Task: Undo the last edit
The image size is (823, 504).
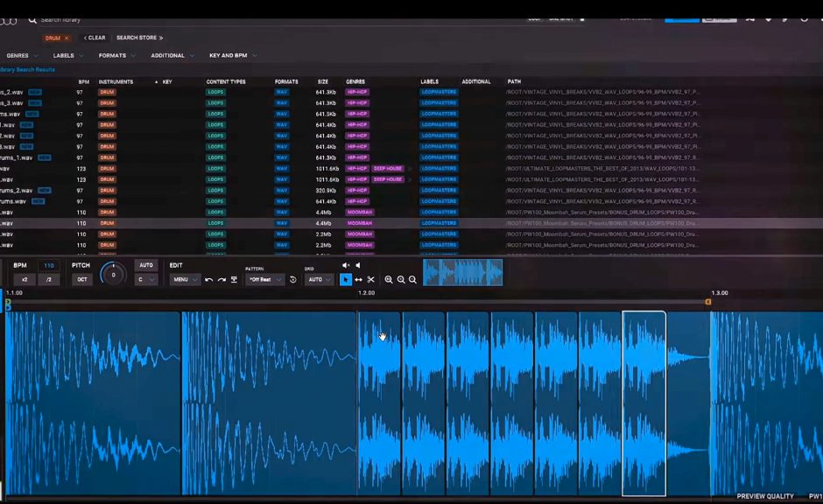Action: (x=208, y=279)
